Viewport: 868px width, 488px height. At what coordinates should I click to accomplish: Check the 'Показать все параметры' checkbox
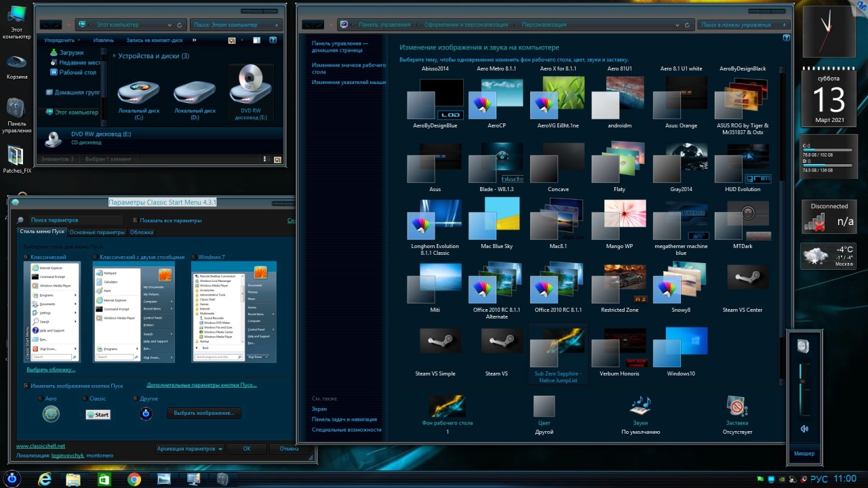tap(135, 220)
